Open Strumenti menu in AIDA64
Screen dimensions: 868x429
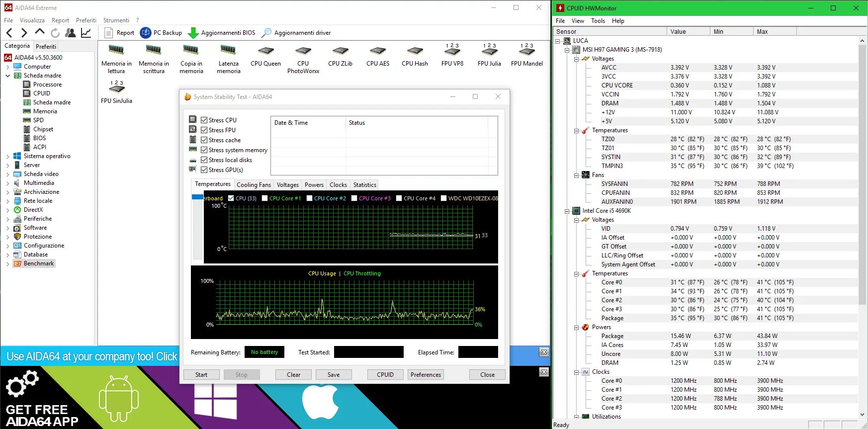[116, 20]
